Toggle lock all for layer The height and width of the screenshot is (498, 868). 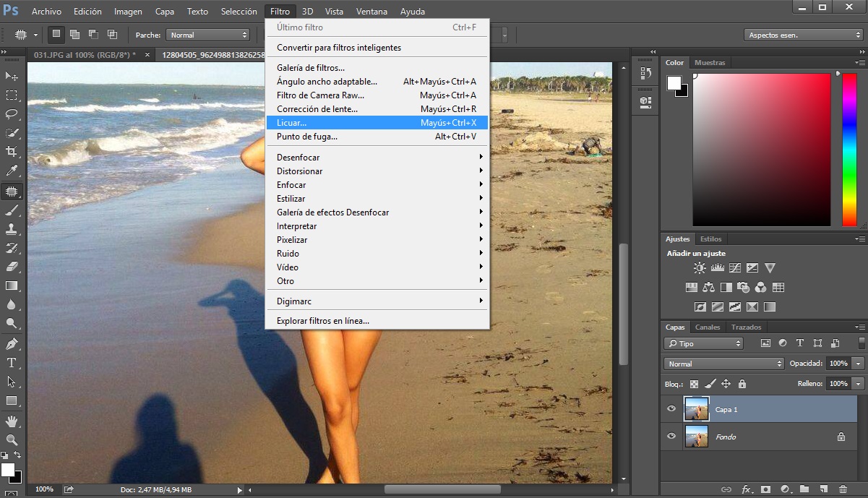(742, 384)
